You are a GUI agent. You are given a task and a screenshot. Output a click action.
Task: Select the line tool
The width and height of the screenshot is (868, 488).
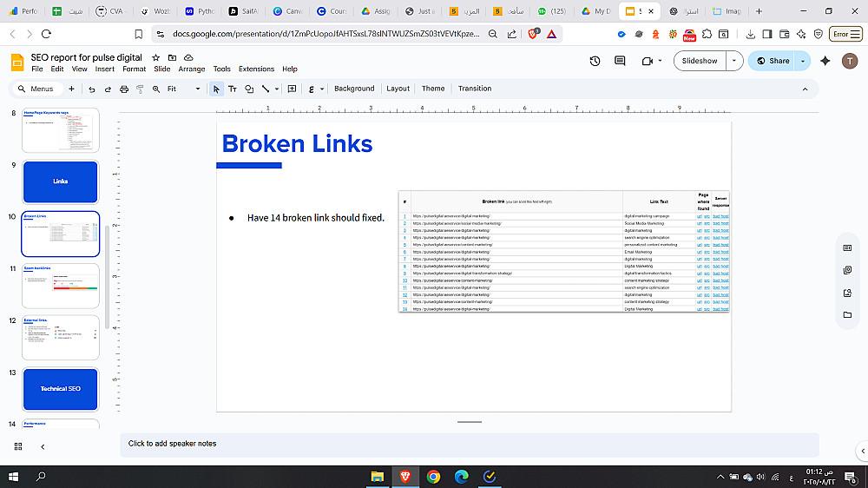[x=266, y=89]
